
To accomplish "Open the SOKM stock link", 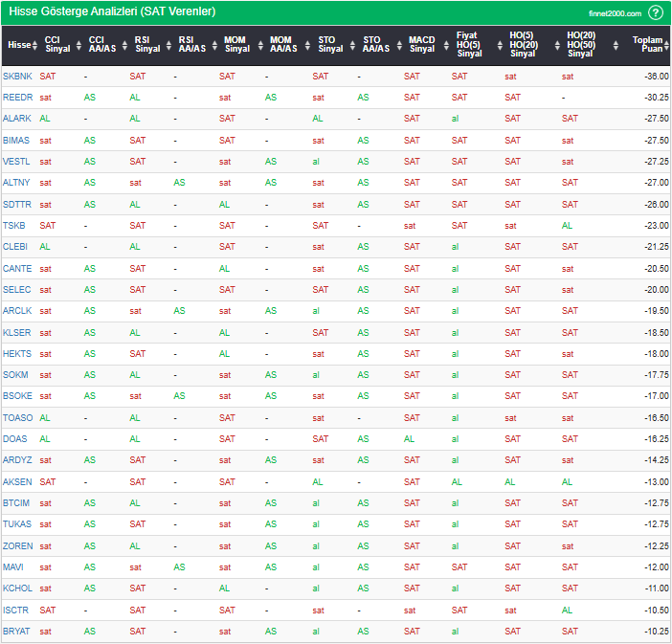I will coord(15,375).
